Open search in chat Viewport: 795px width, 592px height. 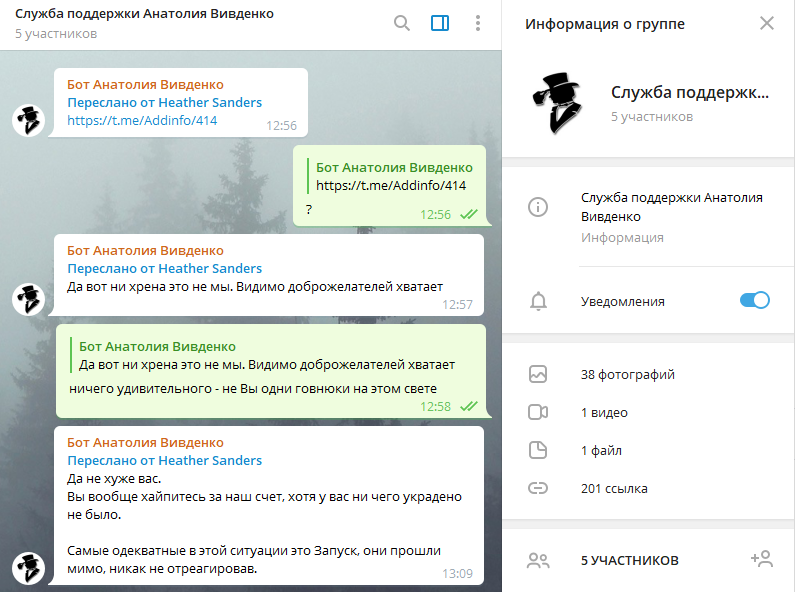coord(402,23)
